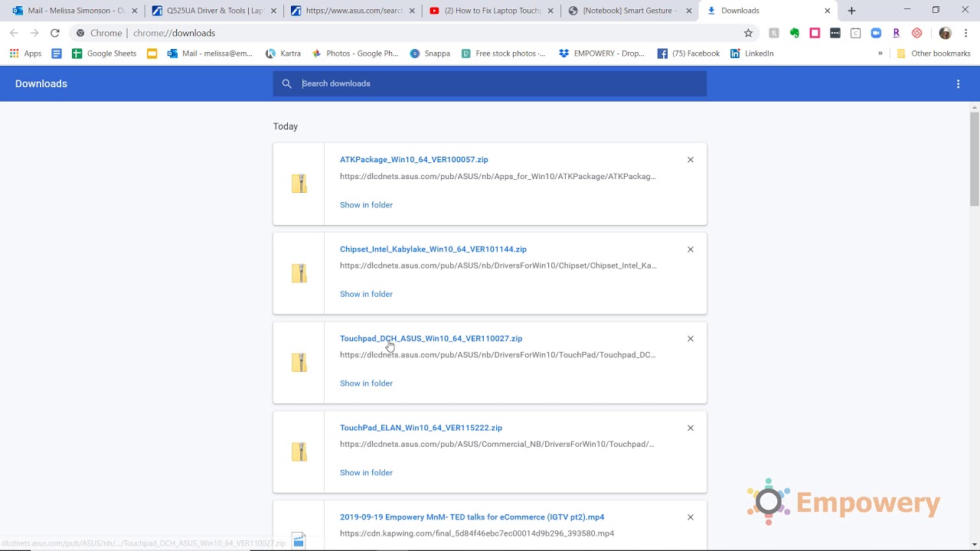Open the Kartra bookmark
Viewport: 980px width, 551px height.
(x=283, y=54)
